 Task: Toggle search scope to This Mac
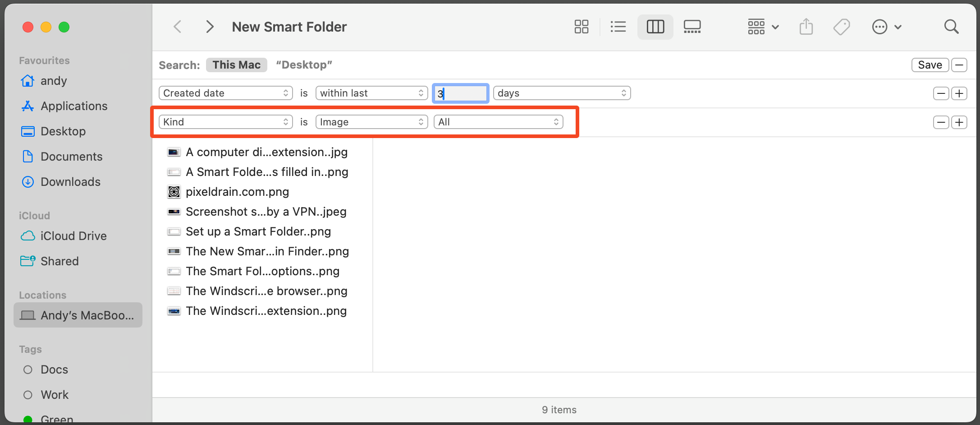pyautogui.click(x=237, y=65)
